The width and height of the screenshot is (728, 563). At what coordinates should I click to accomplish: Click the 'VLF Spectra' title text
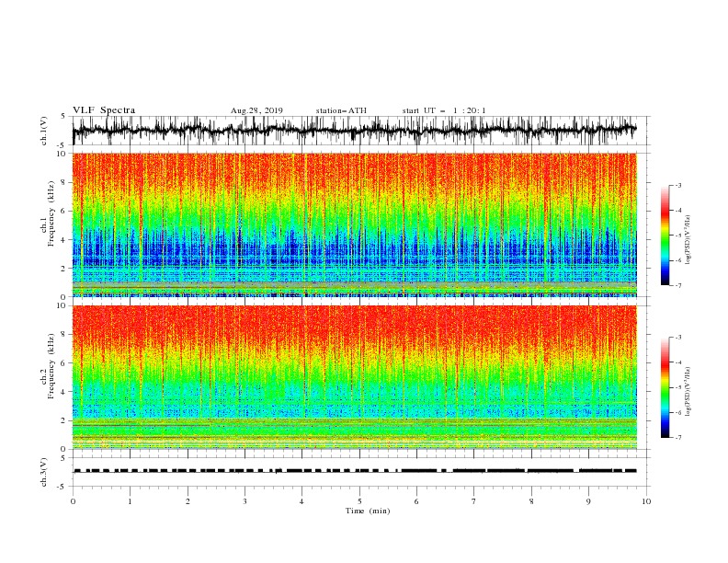[104, 110]
